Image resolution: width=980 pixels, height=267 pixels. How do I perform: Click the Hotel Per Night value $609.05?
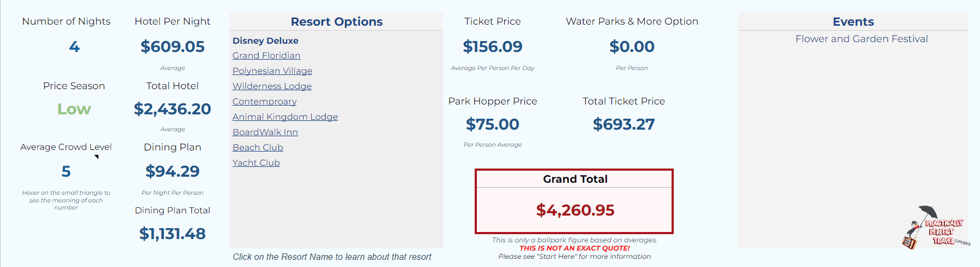pyautogui.click(x=172, y=47)
